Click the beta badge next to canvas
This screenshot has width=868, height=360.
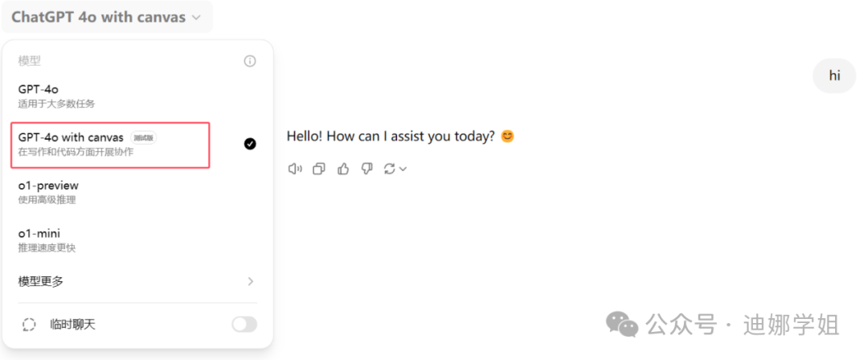point(145,137)
